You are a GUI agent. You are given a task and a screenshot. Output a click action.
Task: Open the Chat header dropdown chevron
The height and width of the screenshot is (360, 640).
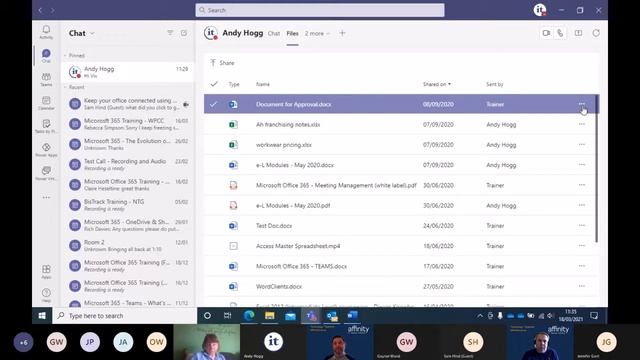click(x=92, y=33)
